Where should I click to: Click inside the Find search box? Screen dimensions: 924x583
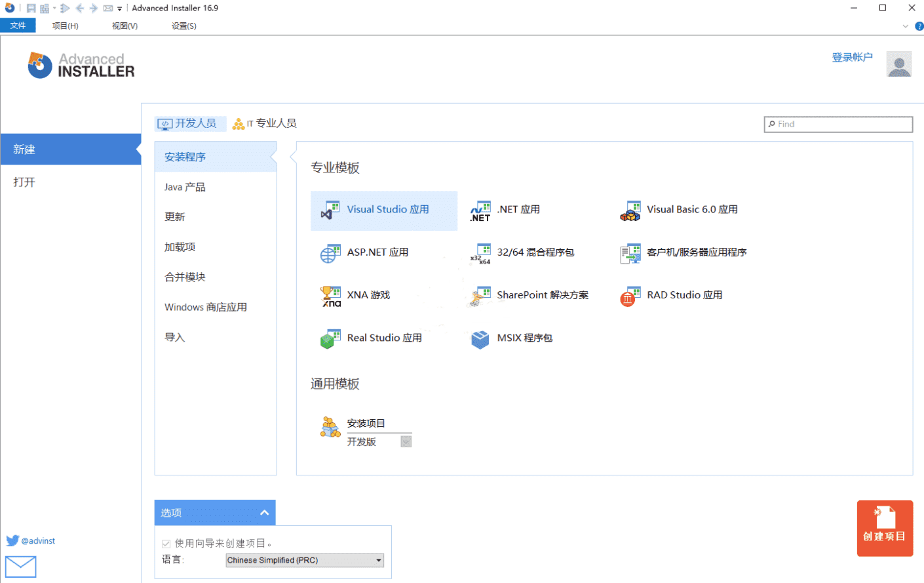click(838, 124)
